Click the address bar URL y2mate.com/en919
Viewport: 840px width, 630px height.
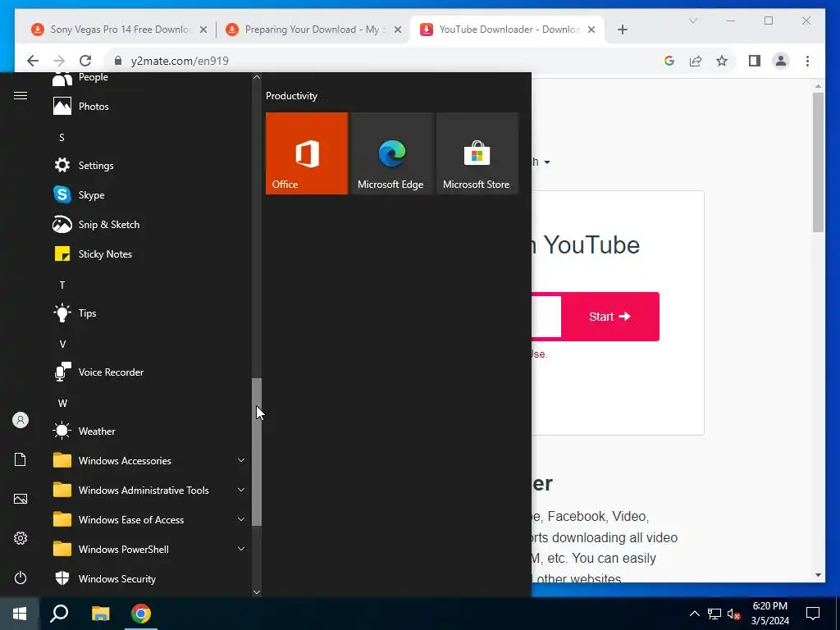tap(180, 61)
